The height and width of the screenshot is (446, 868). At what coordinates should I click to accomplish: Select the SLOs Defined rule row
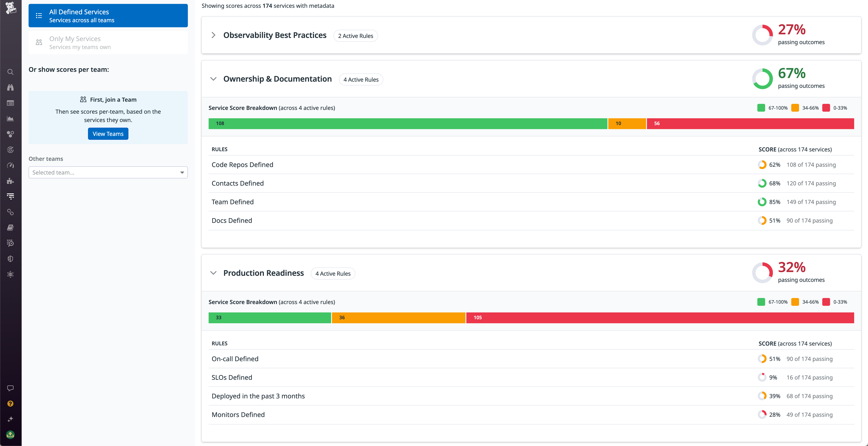[x=232, y=377]
